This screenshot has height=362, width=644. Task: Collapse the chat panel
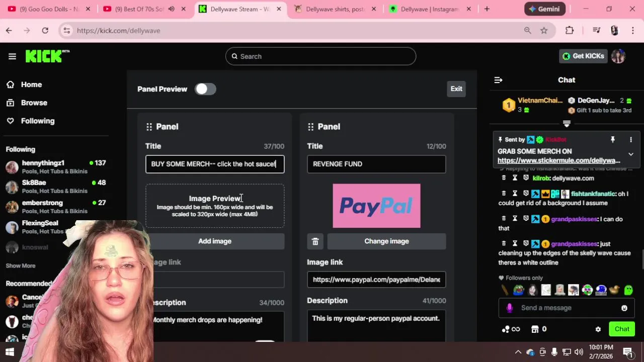(x=498, y=80)
